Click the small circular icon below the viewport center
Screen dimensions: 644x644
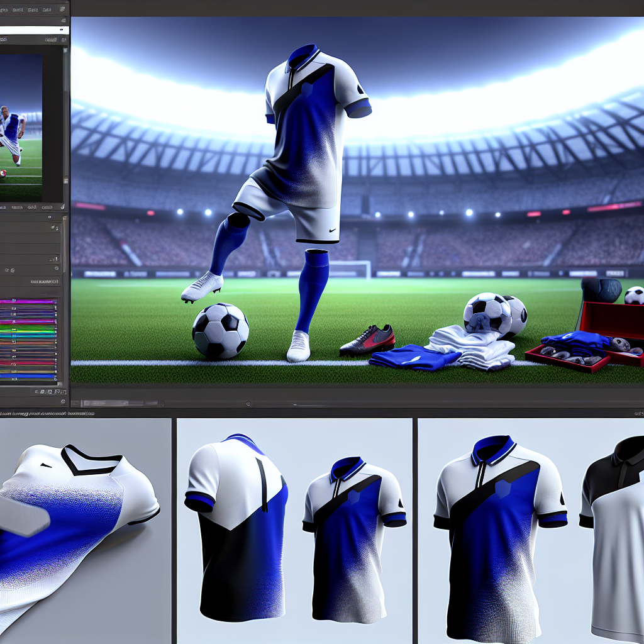click(248, 404)
